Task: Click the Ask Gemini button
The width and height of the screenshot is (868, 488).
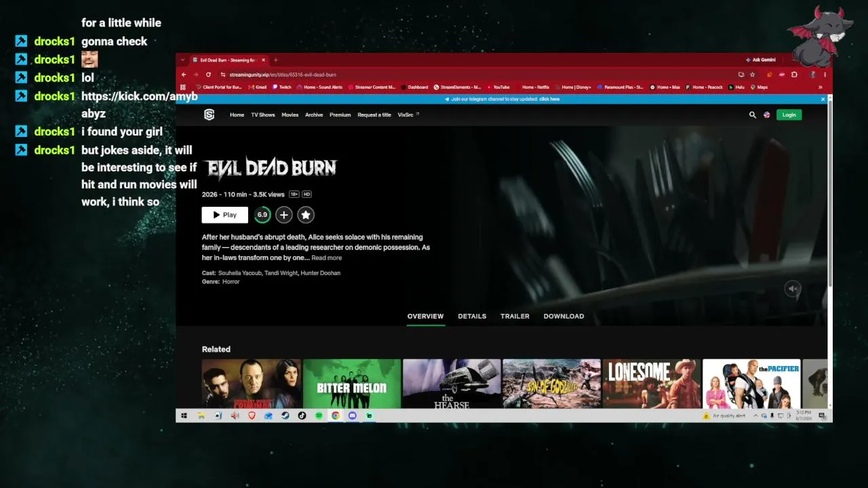Action: 759,60
